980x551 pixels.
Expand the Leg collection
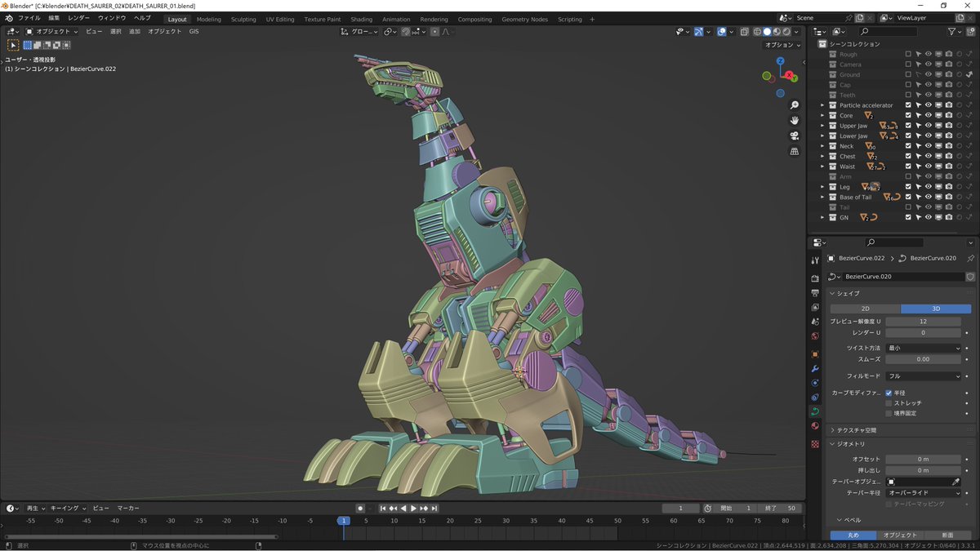[822, 187]
